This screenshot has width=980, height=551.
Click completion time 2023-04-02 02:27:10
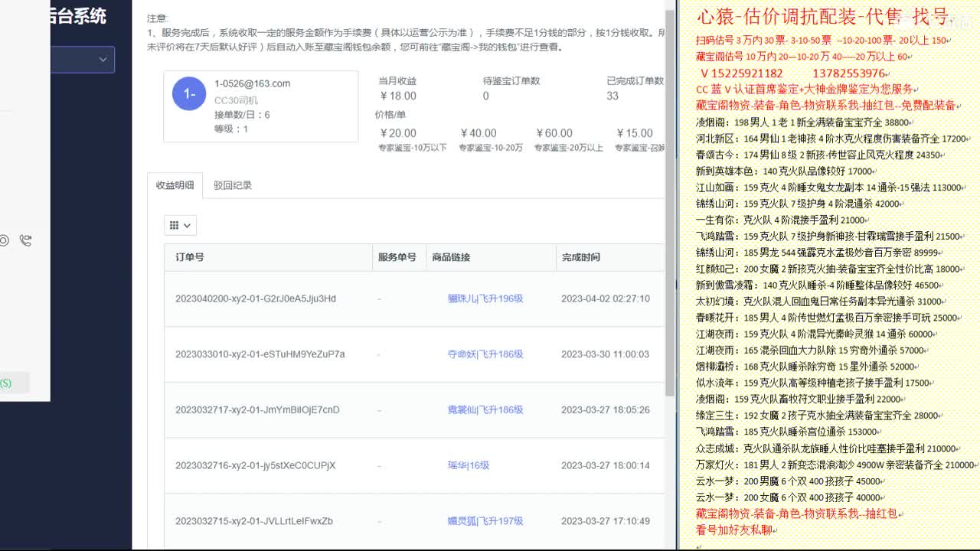[x=606, y=298]
